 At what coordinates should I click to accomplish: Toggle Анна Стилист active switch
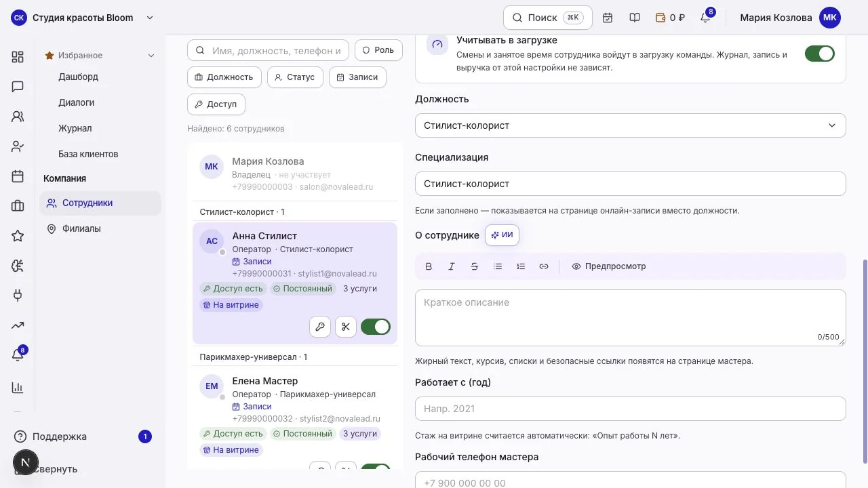tap(376, 327)
